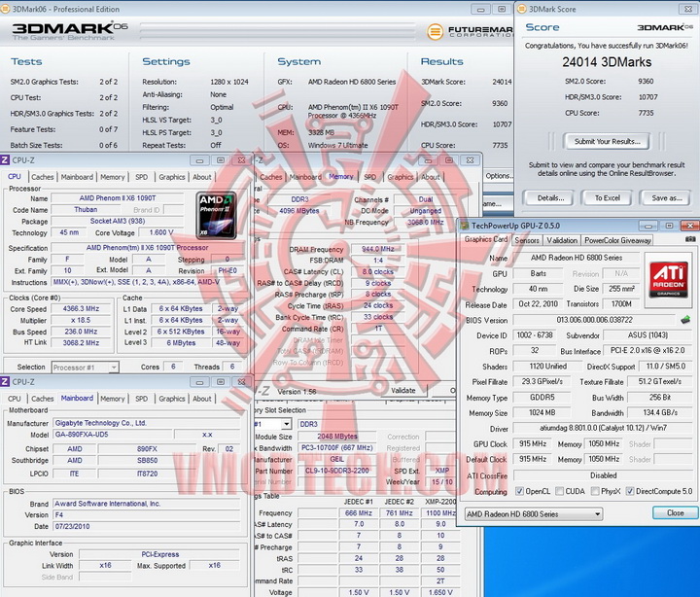Click the Core Voltage 1.600 V value
Screen dimensions: 700x597
[x=161, y=232]
